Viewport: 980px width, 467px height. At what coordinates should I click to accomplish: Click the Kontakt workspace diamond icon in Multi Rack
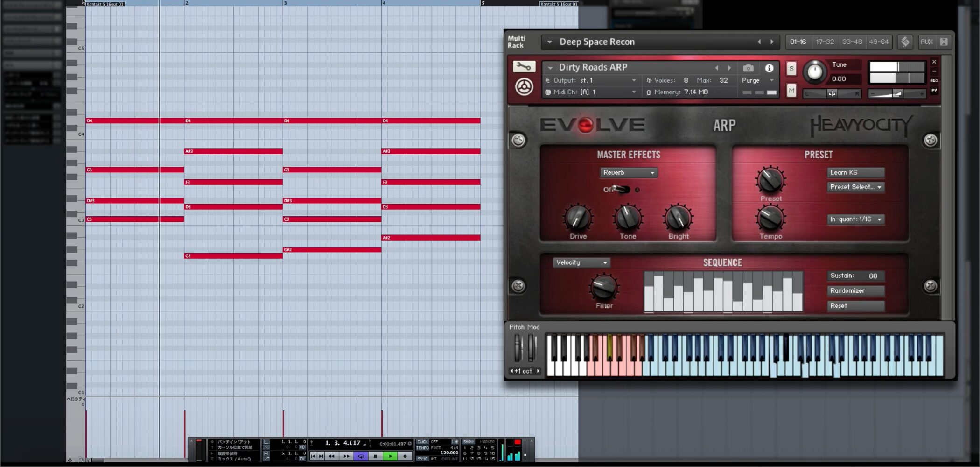coord(905,42)
